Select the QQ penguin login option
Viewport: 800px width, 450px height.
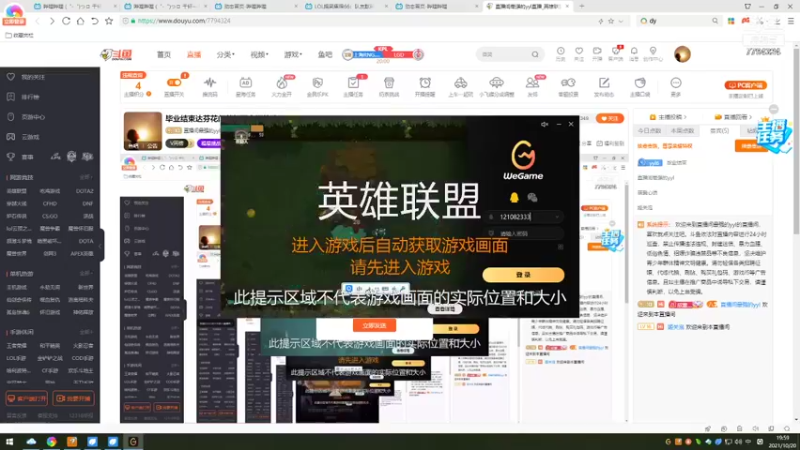point(514,197)
